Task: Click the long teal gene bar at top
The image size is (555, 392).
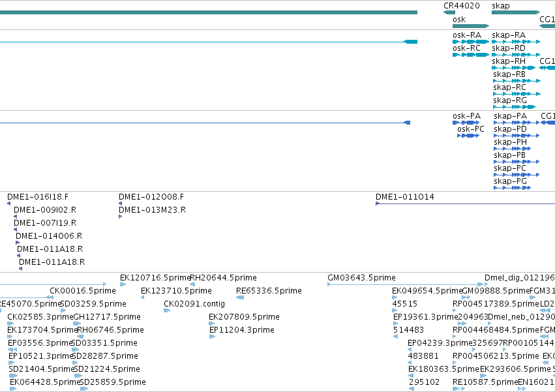Action: click(x=209, y=12)
